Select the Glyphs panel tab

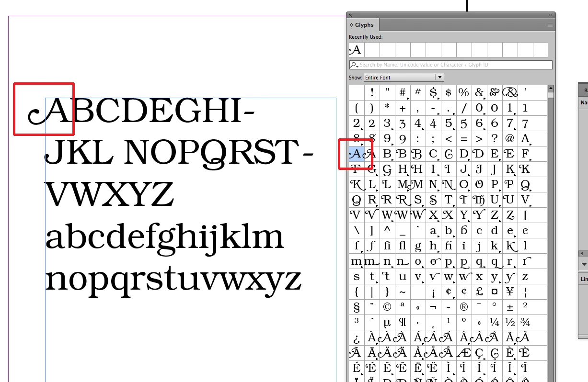click(364, 25)
